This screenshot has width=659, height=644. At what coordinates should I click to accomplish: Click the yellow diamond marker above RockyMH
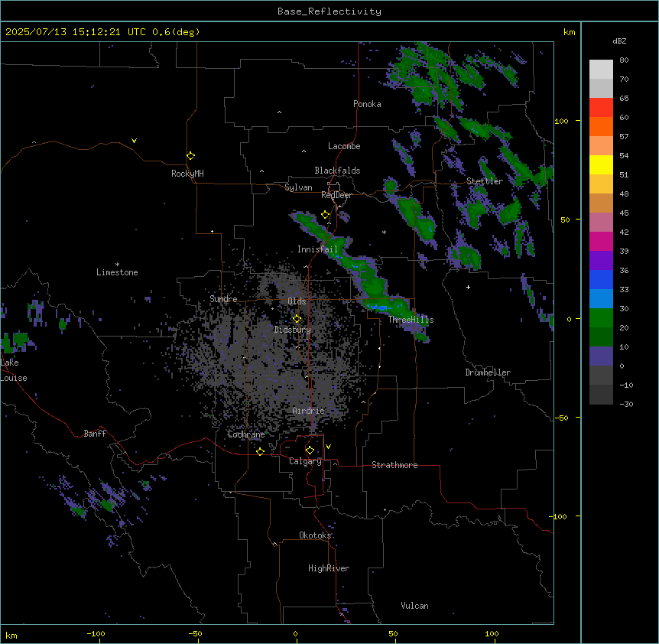[x=191, y=156]
